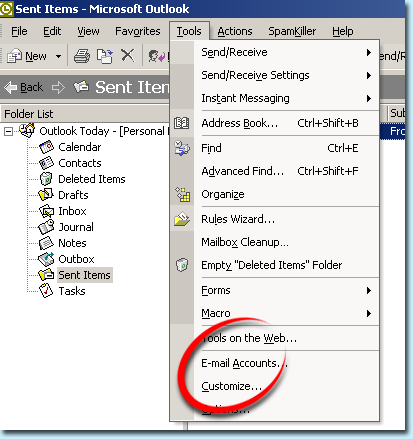The width and height of the screenshot is (413, 439).
Task: Choose Address Book... from Tools menu
Action: tap(274, 123)
